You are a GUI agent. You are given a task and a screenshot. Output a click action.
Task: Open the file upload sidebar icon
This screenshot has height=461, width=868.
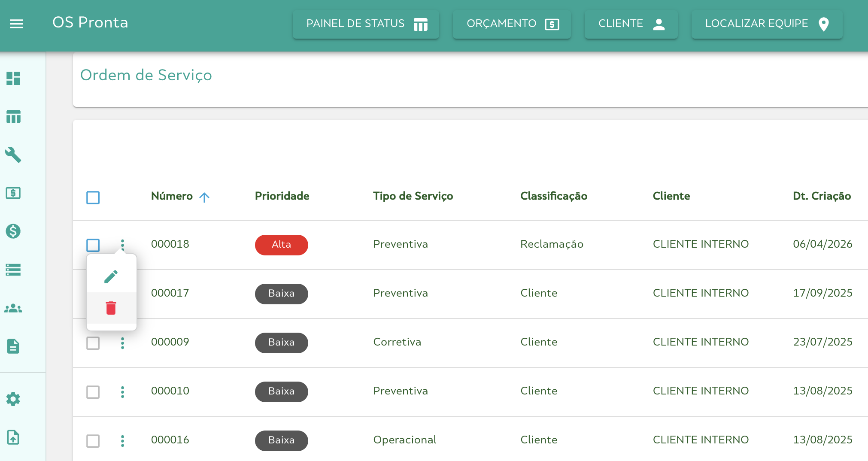tap(13, 437)
